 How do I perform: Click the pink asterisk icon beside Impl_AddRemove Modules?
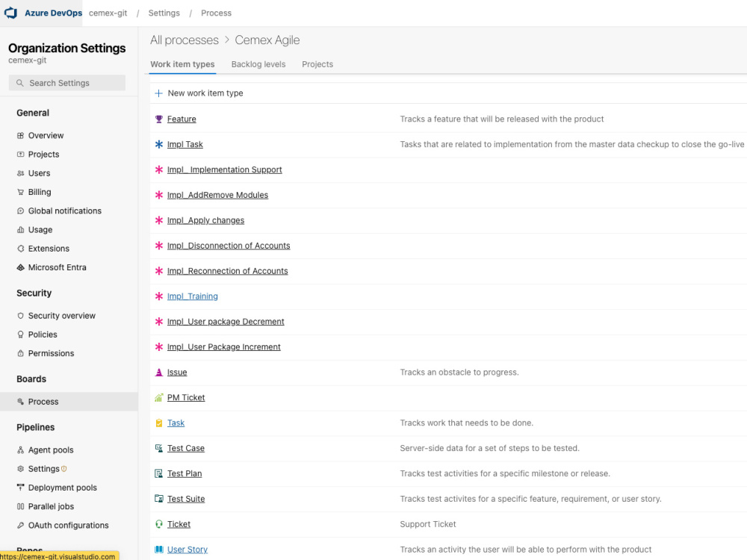(x=159, y=195)
